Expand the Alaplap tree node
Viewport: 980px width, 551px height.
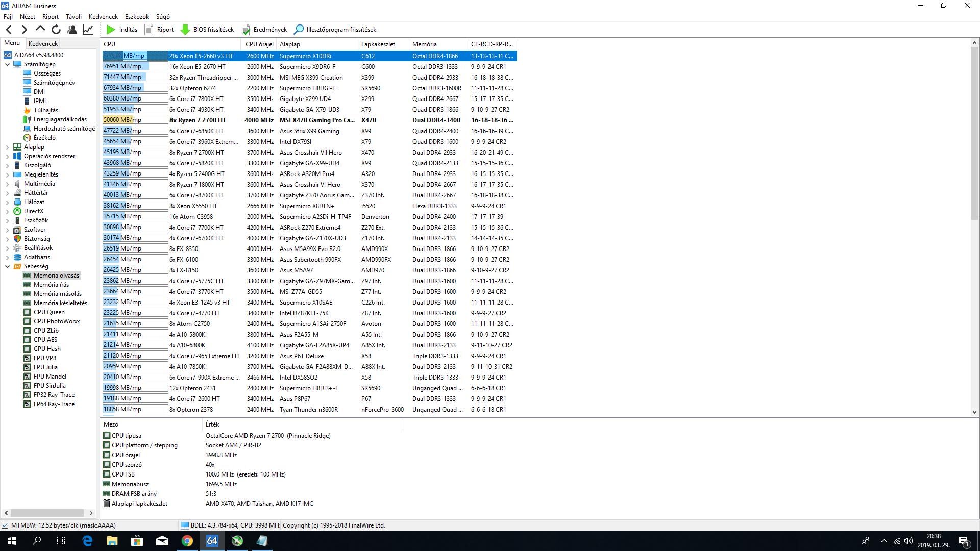point(7,147)
